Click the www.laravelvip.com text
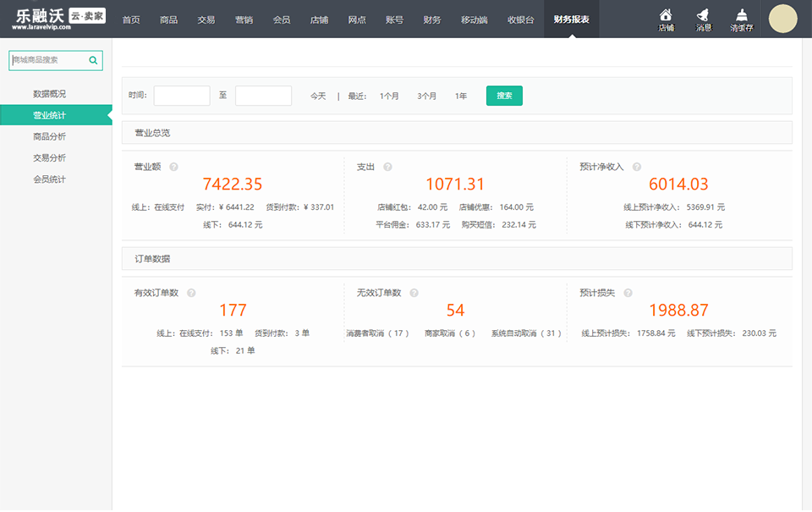The width and height of the screenshot is (812, 512). coord(41,27)
